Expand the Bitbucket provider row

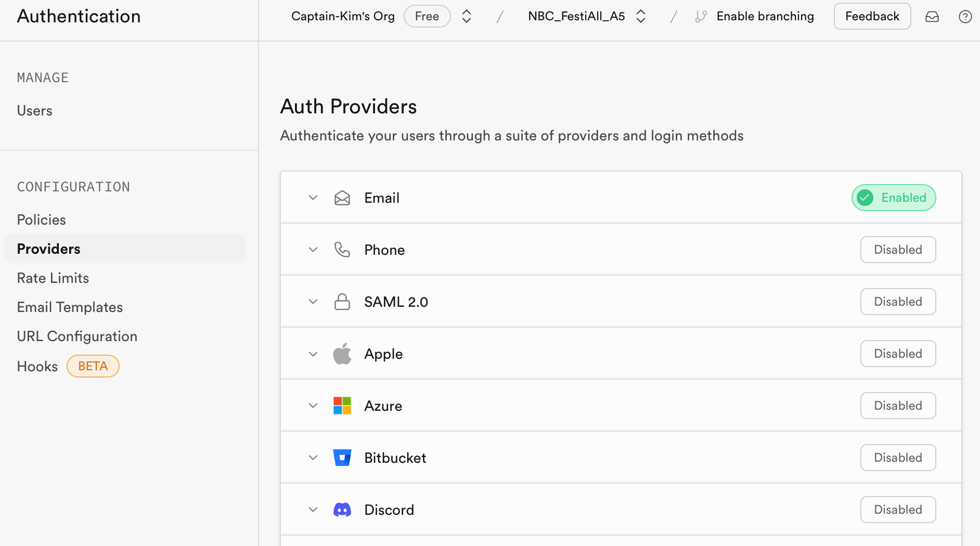point(313,458)
